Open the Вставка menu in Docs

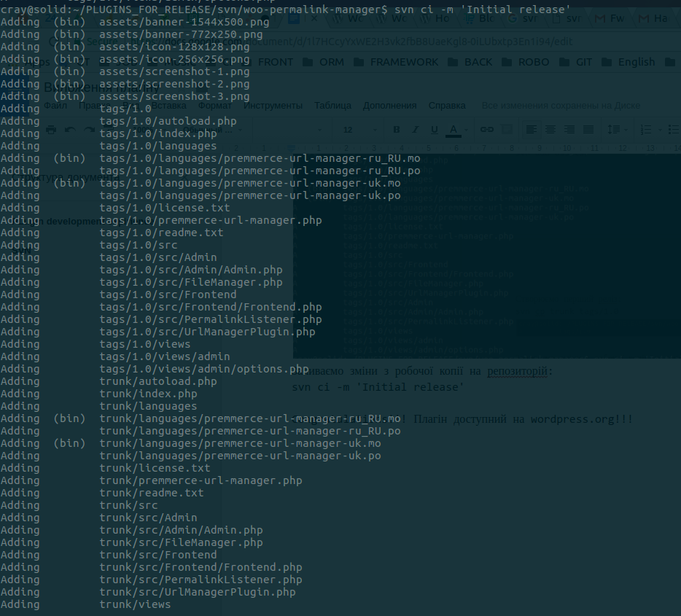[x=169, y=106]
